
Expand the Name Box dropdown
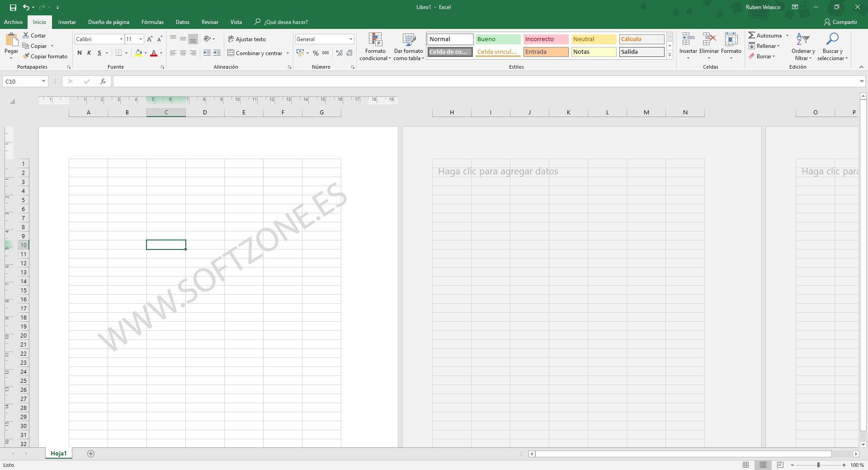(x=43, y=81)
